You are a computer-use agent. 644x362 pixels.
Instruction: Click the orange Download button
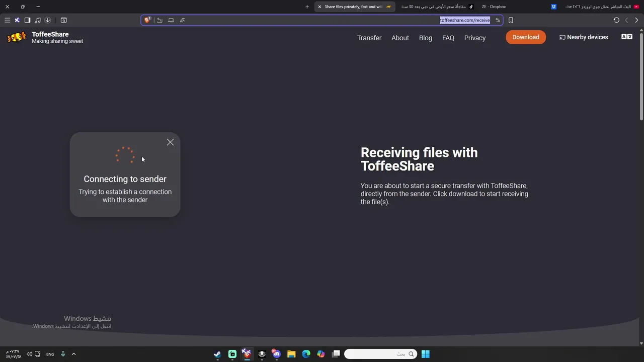[x=526, y=37]
